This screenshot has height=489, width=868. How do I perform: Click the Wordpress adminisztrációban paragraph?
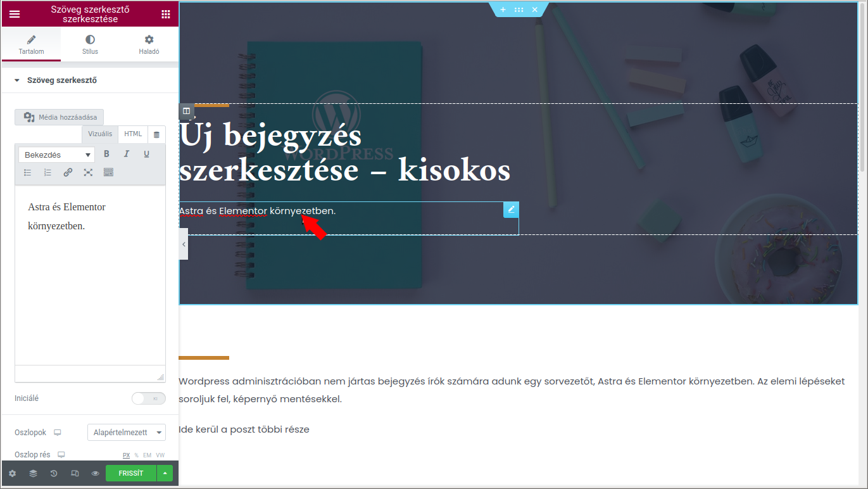pyautogui.click(x=512, y=390)
